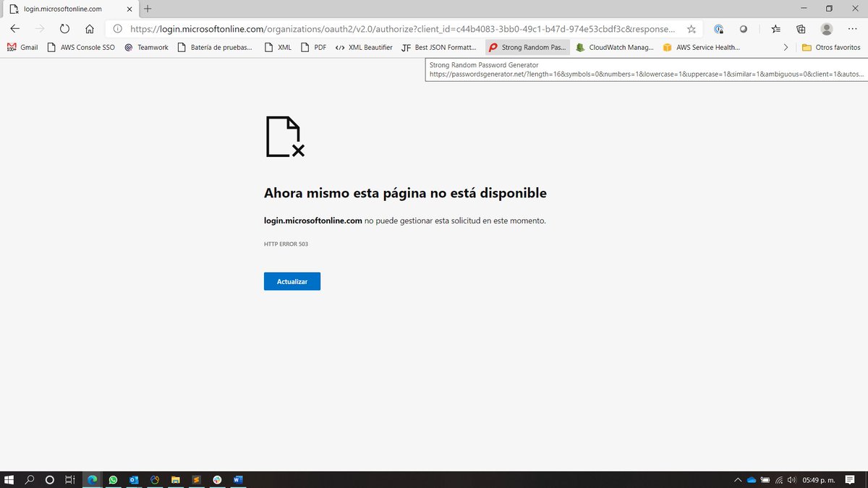Click the Actualizar button
This screenshot has width=868, height=488.
pos(292,281)
